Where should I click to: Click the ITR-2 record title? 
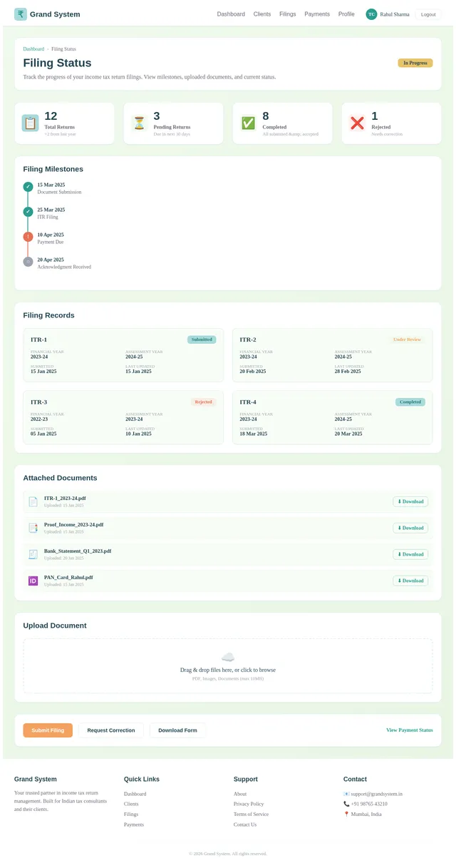[x=248, y=339]
